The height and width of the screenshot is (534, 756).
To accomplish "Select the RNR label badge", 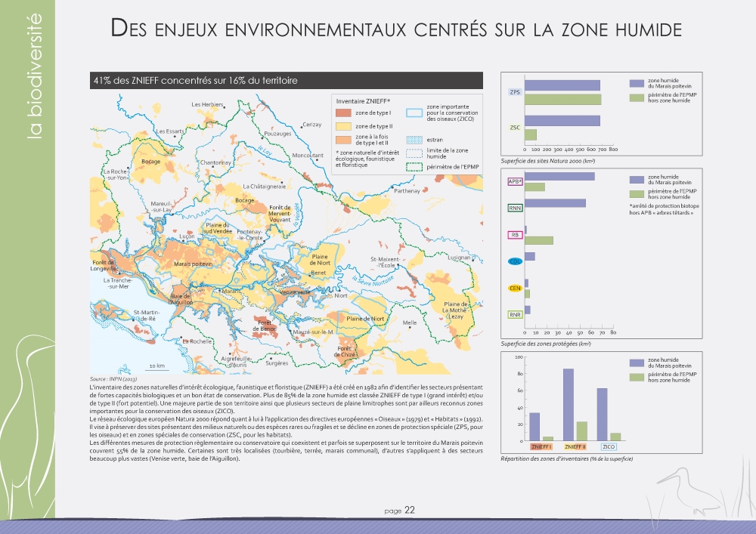I will pyautogui.click(x=515, y=314).
